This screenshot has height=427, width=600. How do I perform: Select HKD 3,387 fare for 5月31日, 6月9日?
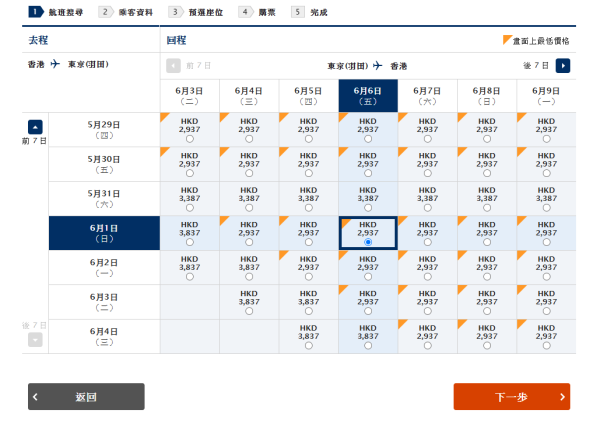pyautogui.click(x=546, y=207)
